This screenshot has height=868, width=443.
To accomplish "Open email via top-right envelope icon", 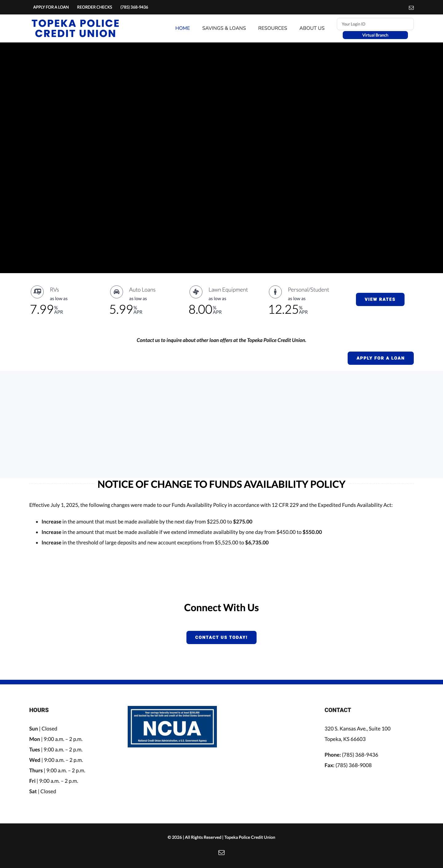I will click(411, 7).
